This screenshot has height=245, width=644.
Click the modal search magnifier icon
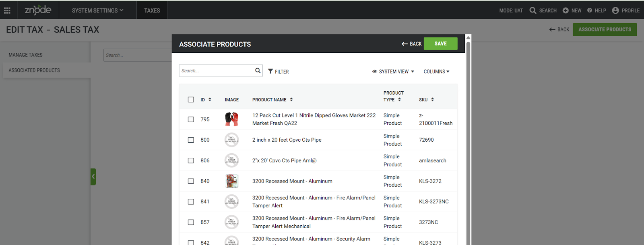[x=258, y=70]
